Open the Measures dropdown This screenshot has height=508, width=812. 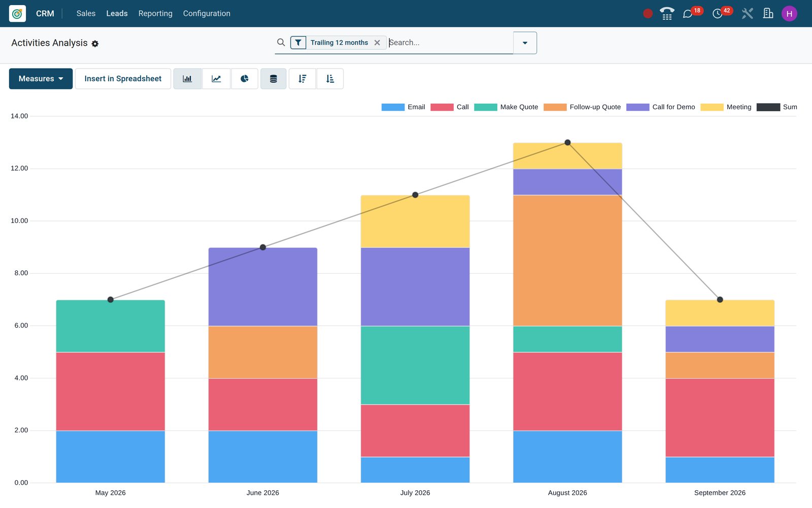click(x=41, y=79)
